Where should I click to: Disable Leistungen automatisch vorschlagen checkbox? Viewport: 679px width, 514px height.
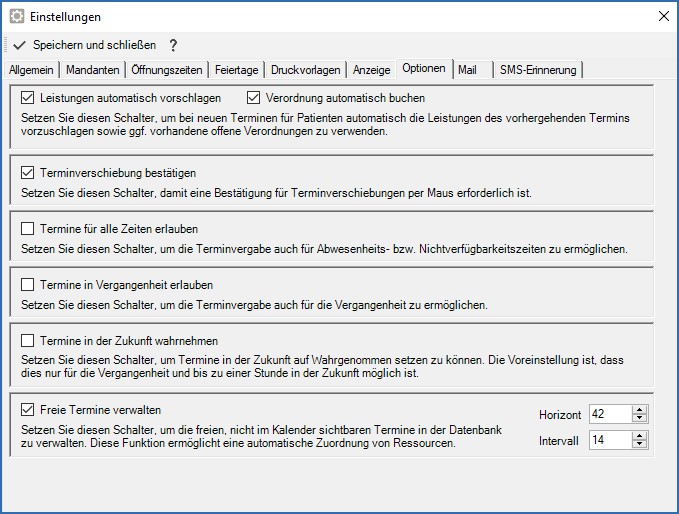coord(28,98)
